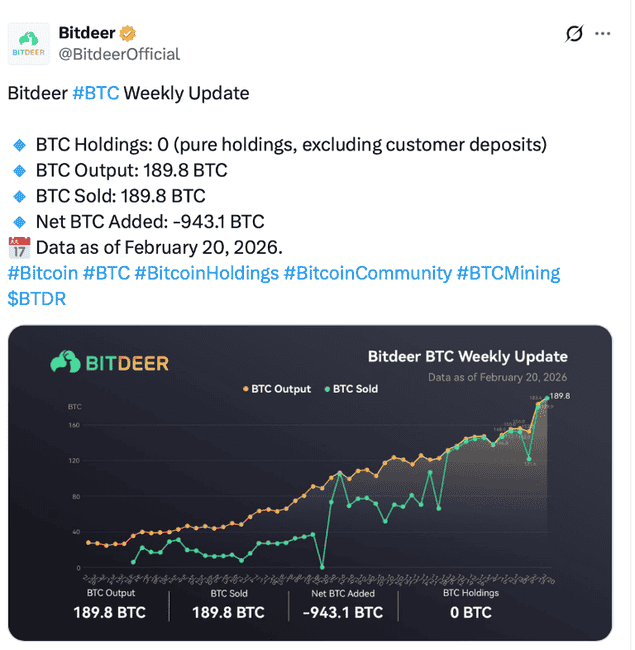The height and width of the screenshot is (650, 635).
Task: Open the #BTC hashtag in the tag row
Action: (x=107, y=273)
